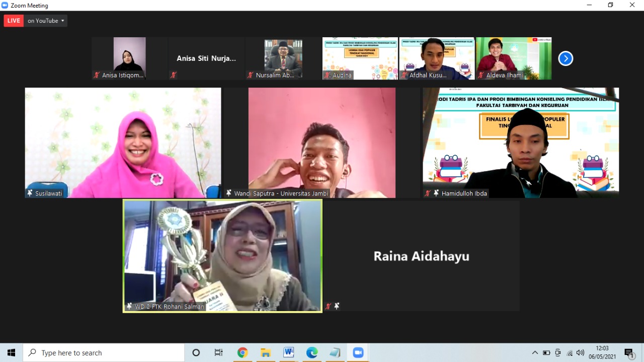Viewport: 644px width, 362px height.
Task: Open Microsoft Word from the taskbar
Action: click(289, 353)
